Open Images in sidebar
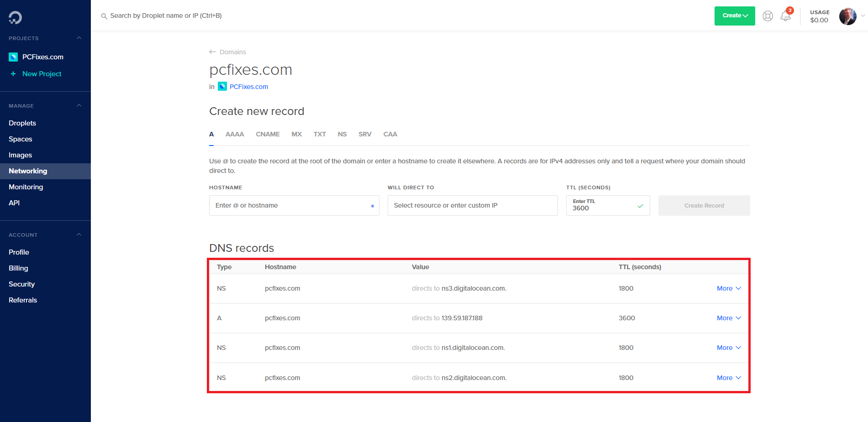The width and height of the screenshot is (868, 422). tap(21, 155)
